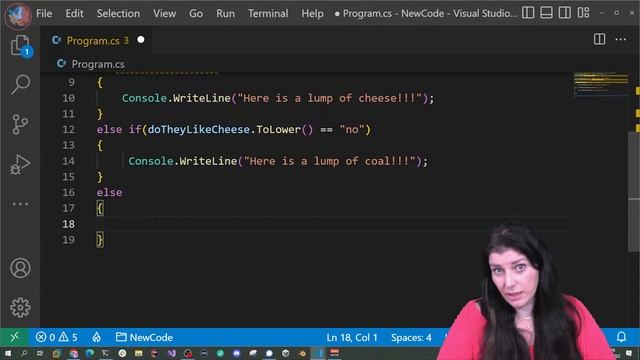Image resolution: width=640 pixels, height=360 pixels.
Task: Open the Windows Start button
Action: [8, 353]
